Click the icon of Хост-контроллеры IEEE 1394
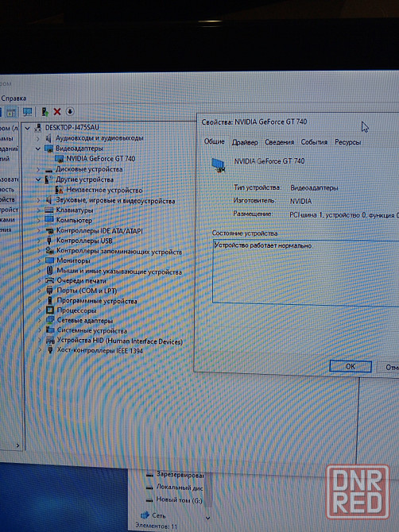399x532 pixels. click(x=51, y=350)
